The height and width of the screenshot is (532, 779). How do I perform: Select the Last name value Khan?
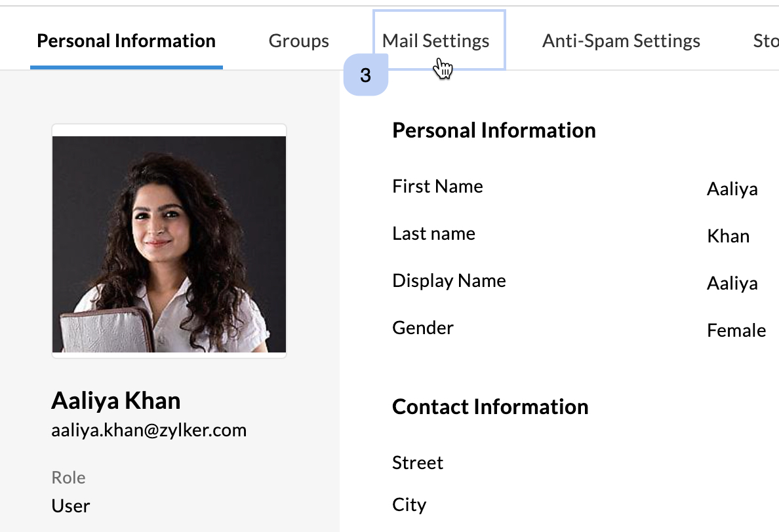click(x=728, y=236)
